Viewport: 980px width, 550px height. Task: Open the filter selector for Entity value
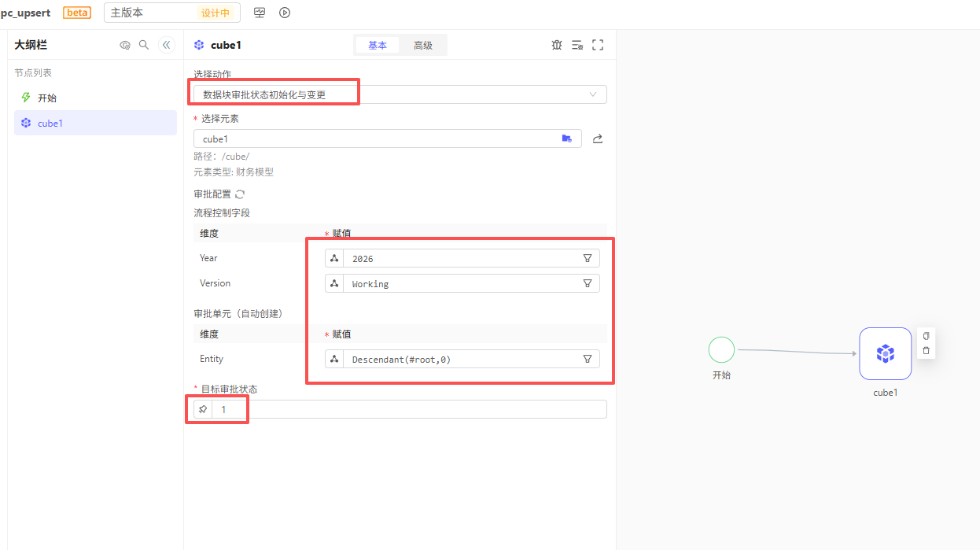click(x=587, y=359)
